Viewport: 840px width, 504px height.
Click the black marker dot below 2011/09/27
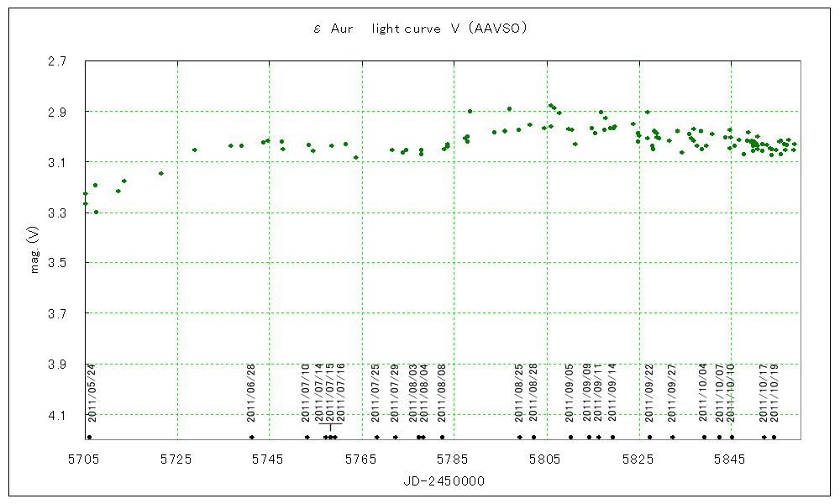click(672, 437)
